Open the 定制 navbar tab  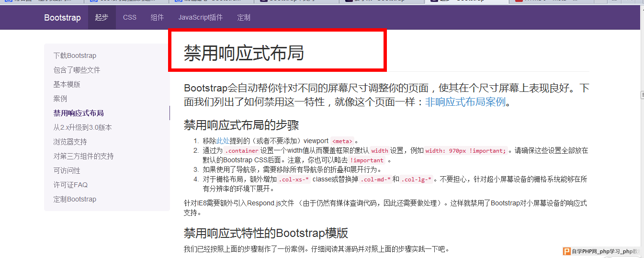click(x=244, y=18)
